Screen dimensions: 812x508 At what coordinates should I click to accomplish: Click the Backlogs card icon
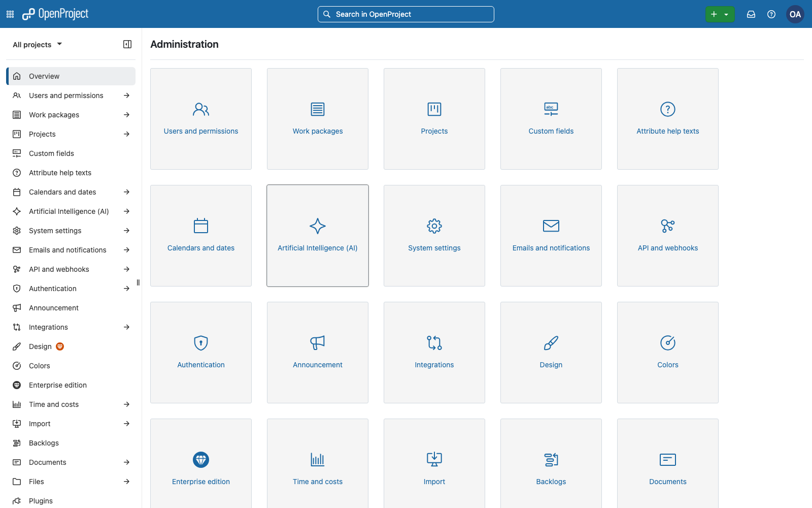[551, 460]
